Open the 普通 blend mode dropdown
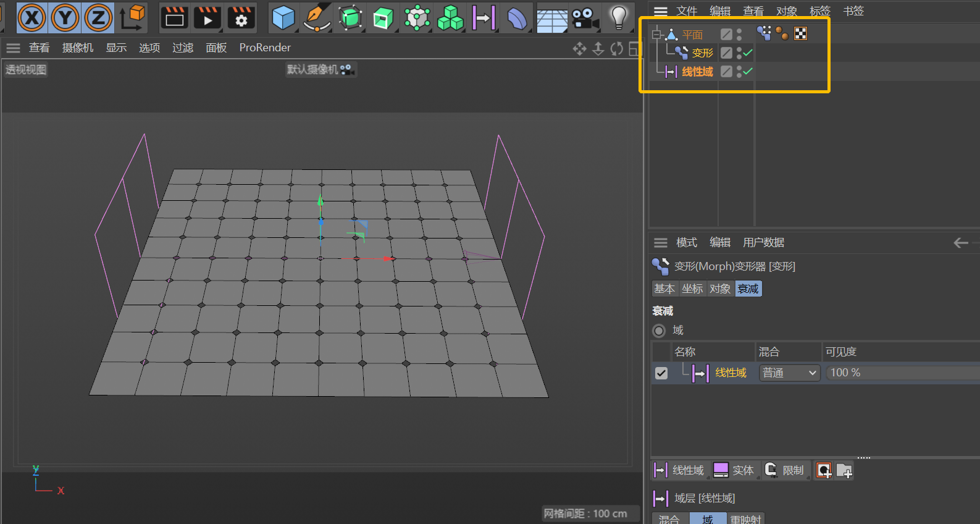This screenshot has width=980, height=524. (789, 373)
